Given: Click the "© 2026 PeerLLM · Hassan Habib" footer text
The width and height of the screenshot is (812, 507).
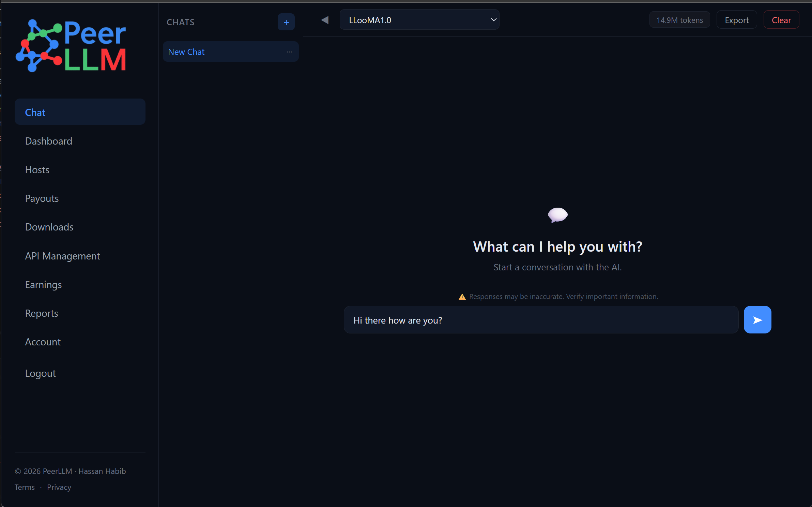Looking at the screenshot, I should [x=70, y=471].
